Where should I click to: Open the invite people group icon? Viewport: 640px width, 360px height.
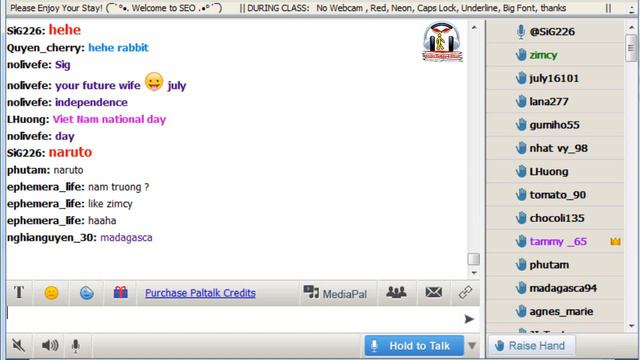click(x=396, y=292)
